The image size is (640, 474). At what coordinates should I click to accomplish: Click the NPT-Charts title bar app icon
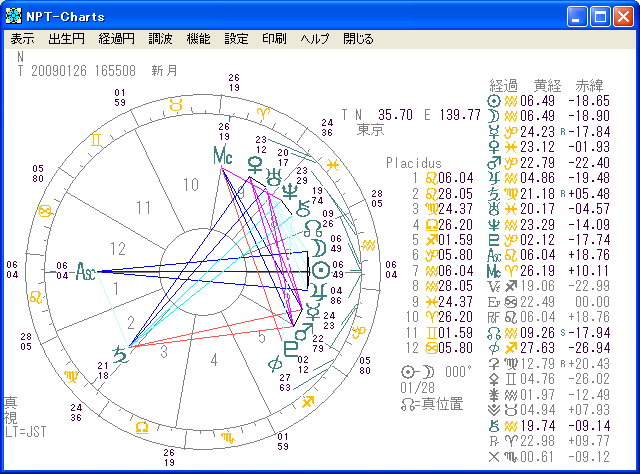click(13, 16)
